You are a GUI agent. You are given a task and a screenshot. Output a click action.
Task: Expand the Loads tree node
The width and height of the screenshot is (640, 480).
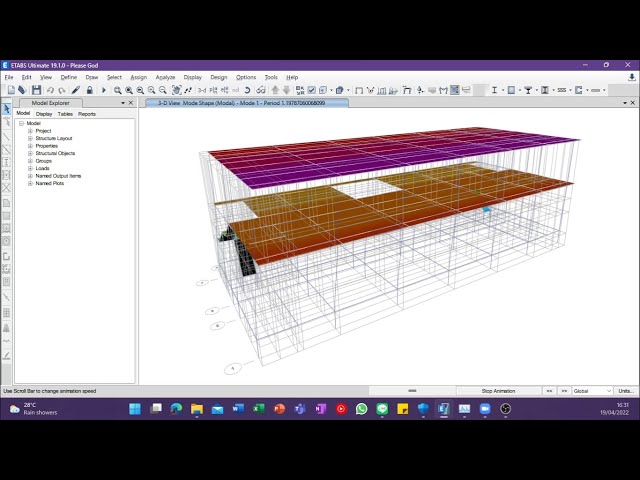click(x=30, y=168)
